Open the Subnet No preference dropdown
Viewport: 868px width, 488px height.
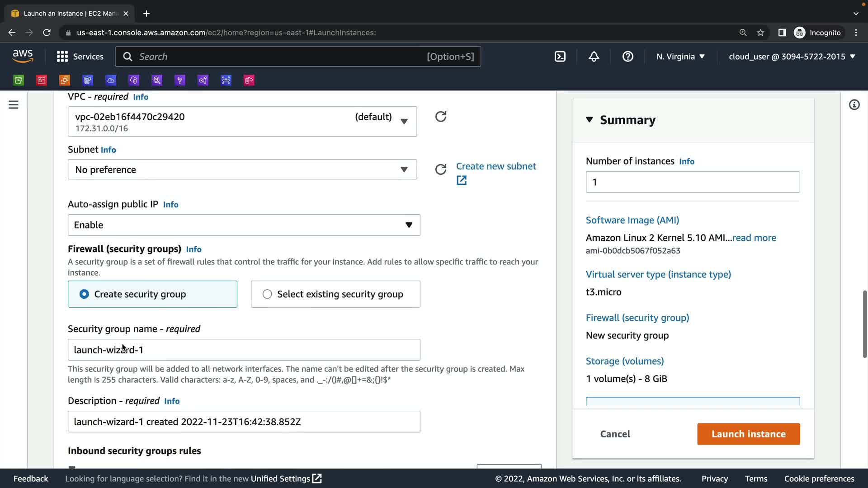click(x=242, y=169)
